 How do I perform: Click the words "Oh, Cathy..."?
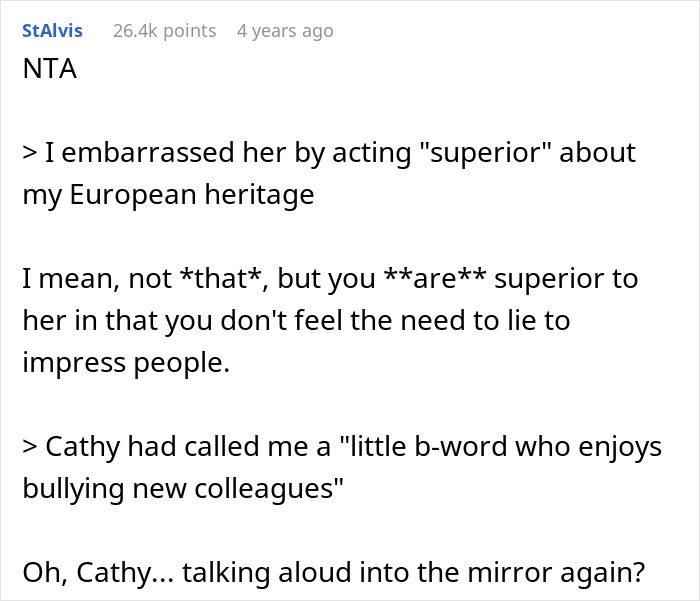(x=84, y=572)
